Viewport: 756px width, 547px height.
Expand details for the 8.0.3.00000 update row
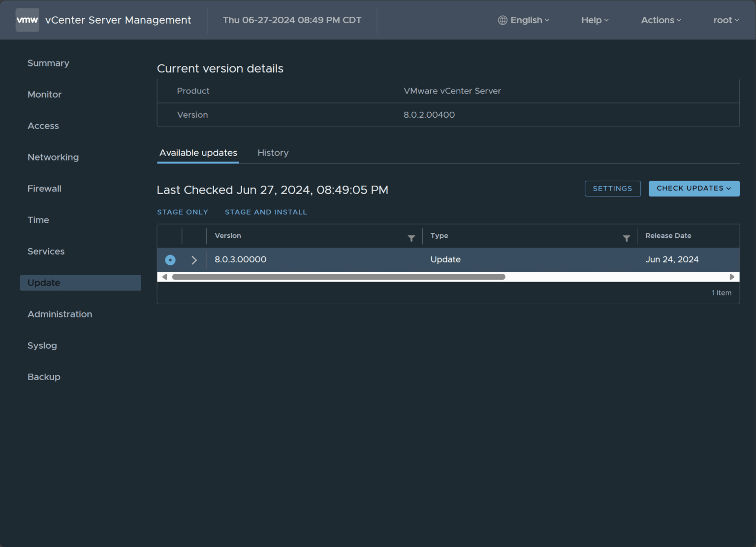pyautogui.click(x=193, y=259)
